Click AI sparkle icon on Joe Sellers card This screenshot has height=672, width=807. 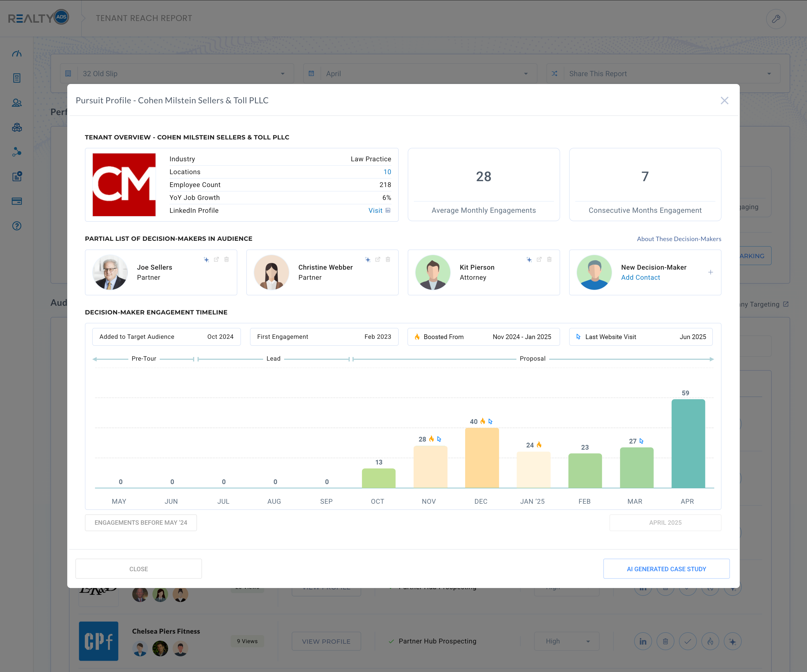click(206, 260)
